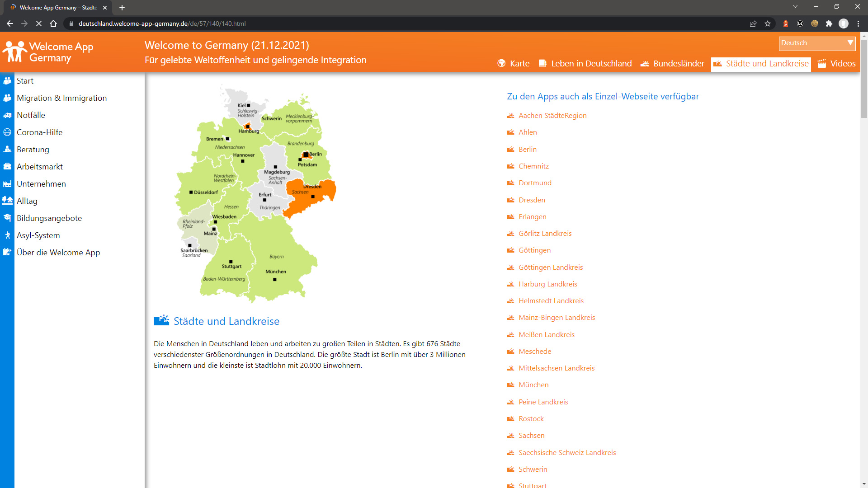Open the Mainz-Bingen Landkreis link

pos(557,318)
